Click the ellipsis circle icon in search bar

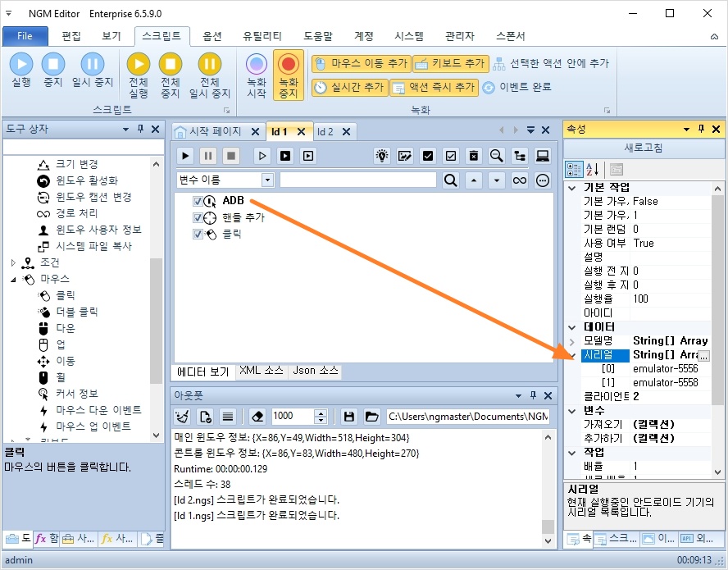[542, 180]
